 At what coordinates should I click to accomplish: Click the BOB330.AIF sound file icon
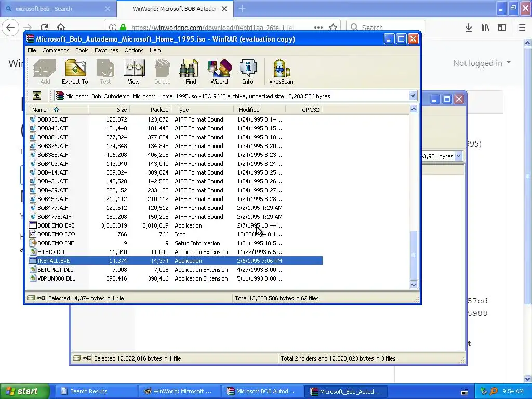point(33,119)
